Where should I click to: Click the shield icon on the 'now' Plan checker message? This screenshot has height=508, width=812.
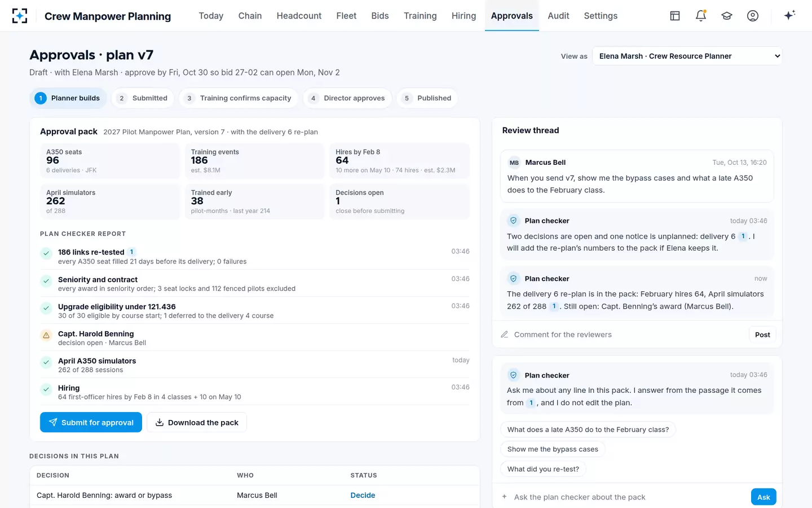(514, 279)
